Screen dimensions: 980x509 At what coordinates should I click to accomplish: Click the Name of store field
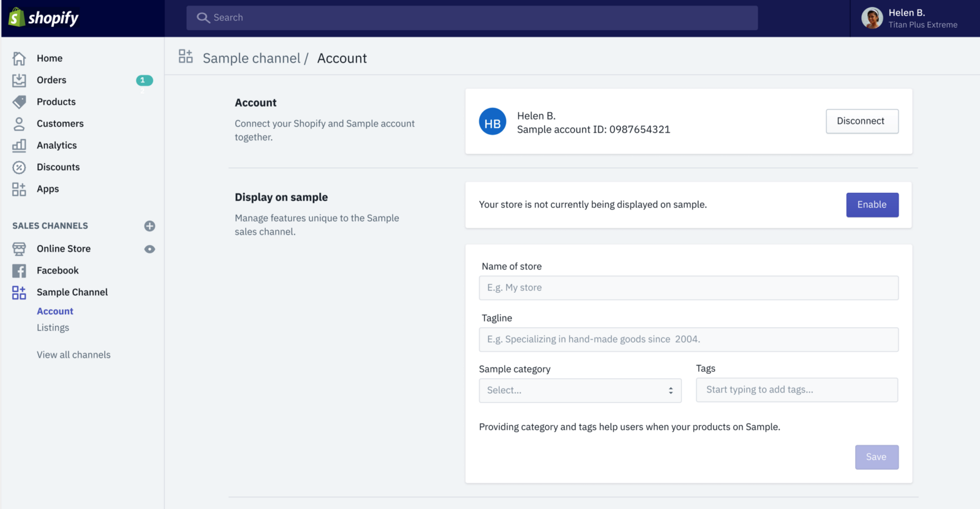pos(688,288)
